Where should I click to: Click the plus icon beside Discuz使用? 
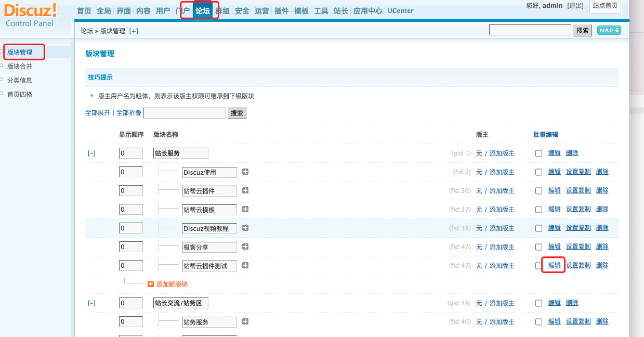coord(245,172)
